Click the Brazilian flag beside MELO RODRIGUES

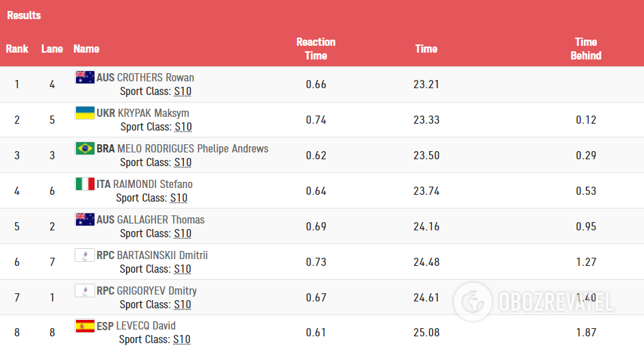[85, 148]
